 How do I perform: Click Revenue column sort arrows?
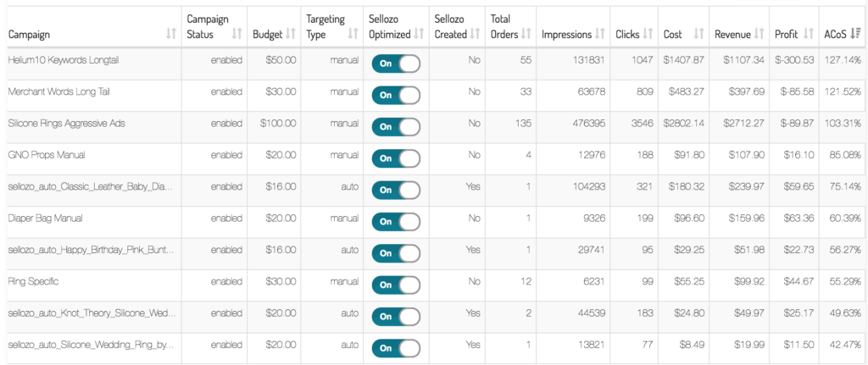click(x=759, y=34)
